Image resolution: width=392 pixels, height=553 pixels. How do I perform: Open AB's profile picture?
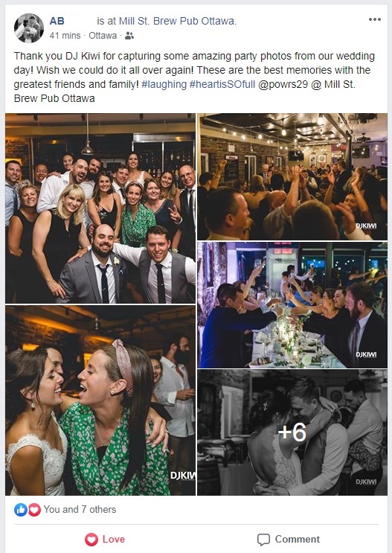pos(29,28)
